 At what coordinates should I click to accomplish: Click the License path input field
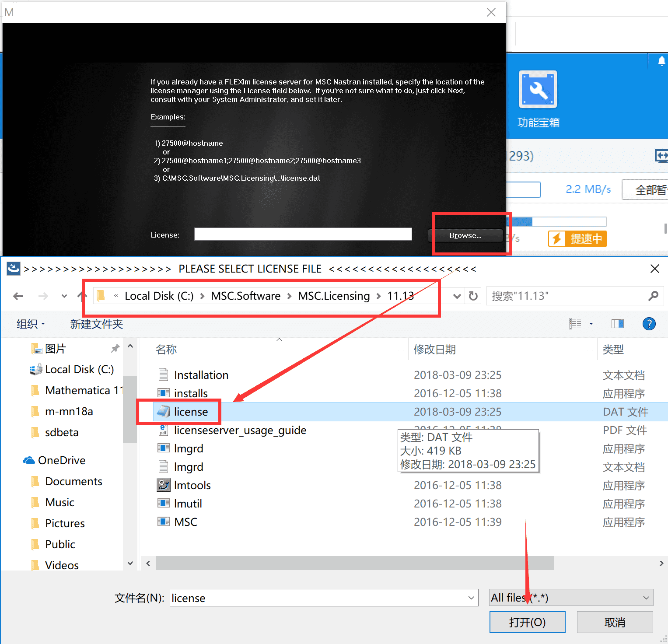click(x=303, y=234)
